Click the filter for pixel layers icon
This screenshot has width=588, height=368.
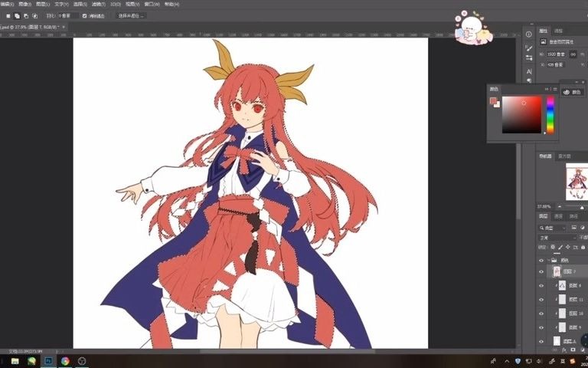point(573,228)
